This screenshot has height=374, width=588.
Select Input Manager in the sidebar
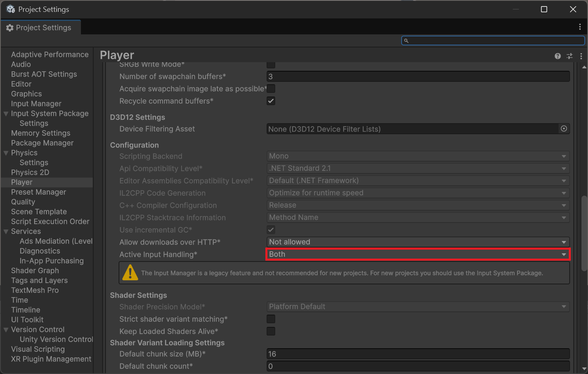point(36,104)
